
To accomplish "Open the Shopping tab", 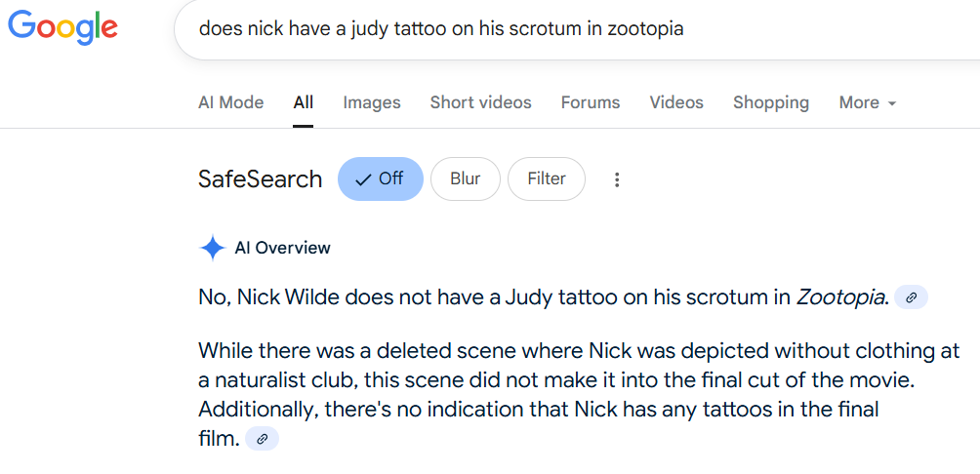I will [x=771, y=102].
